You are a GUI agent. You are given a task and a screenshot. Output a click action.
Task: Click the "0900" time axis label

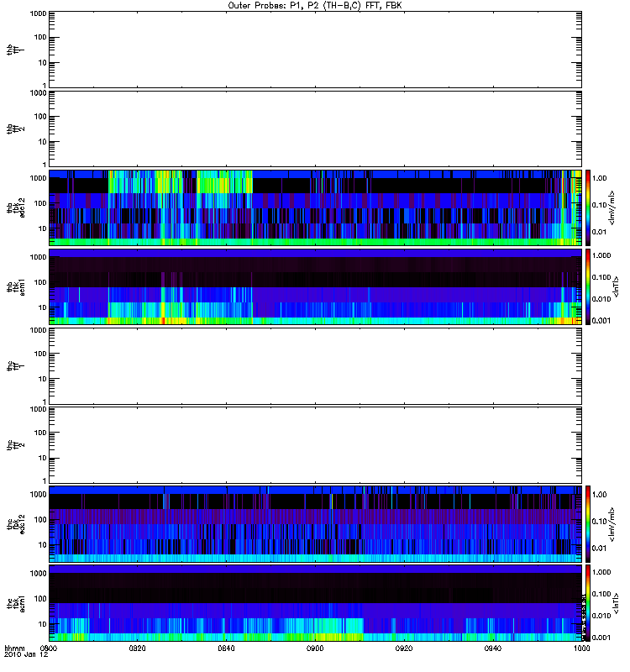[315, 648]
